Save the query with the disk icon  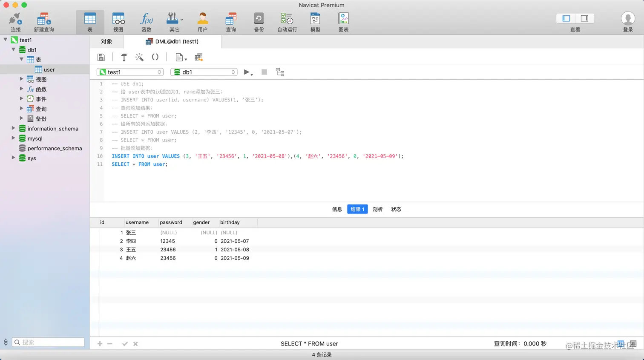[x=101, y=57]
